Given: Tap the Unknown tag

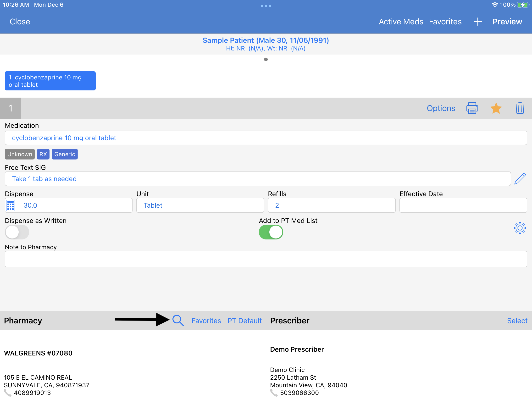Looking at the screenshot, I should pos(20,154).
